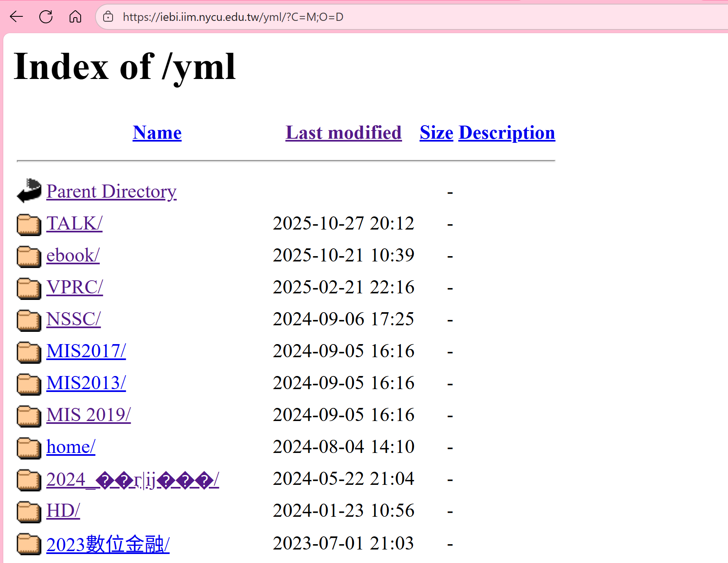The image size is (728, 563).
Task: Open the Parent Directory link
Action: coord(111,191)
